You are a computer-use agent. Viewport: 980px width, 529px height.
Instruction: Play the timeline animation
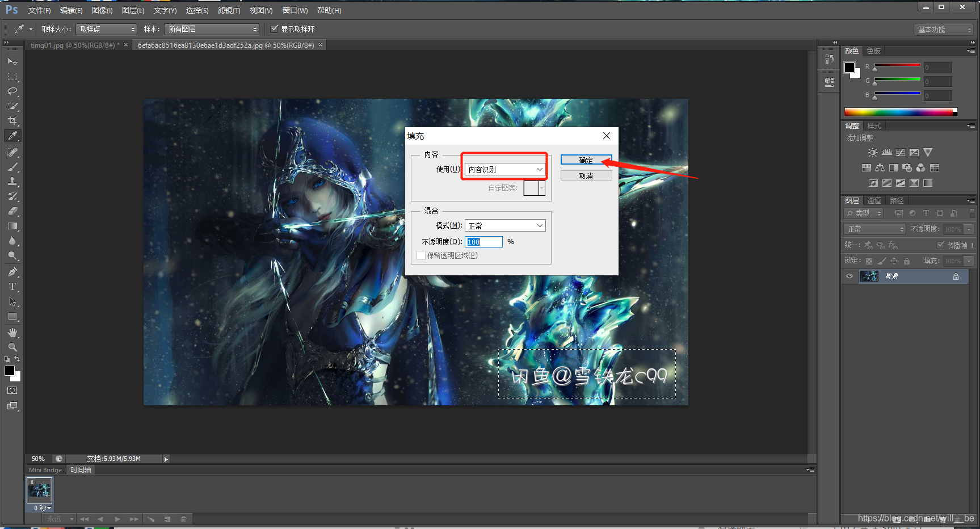[x=117, y=519]
